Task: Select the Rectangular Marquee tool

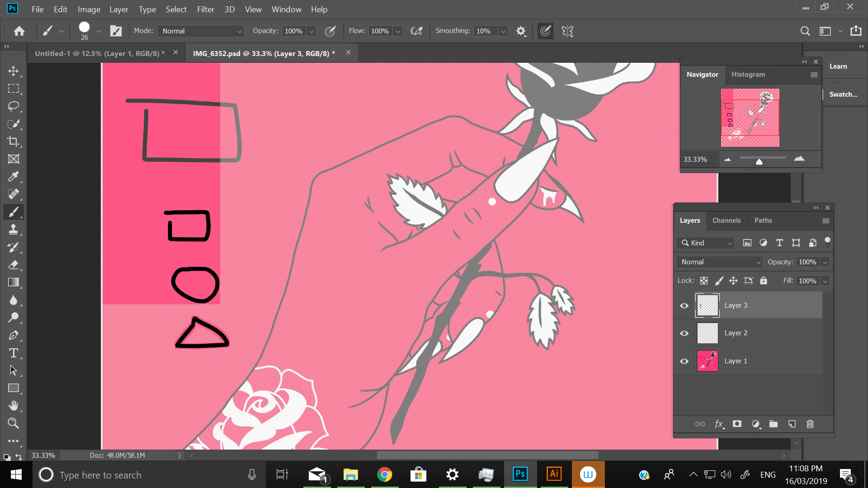Action: 14,89
